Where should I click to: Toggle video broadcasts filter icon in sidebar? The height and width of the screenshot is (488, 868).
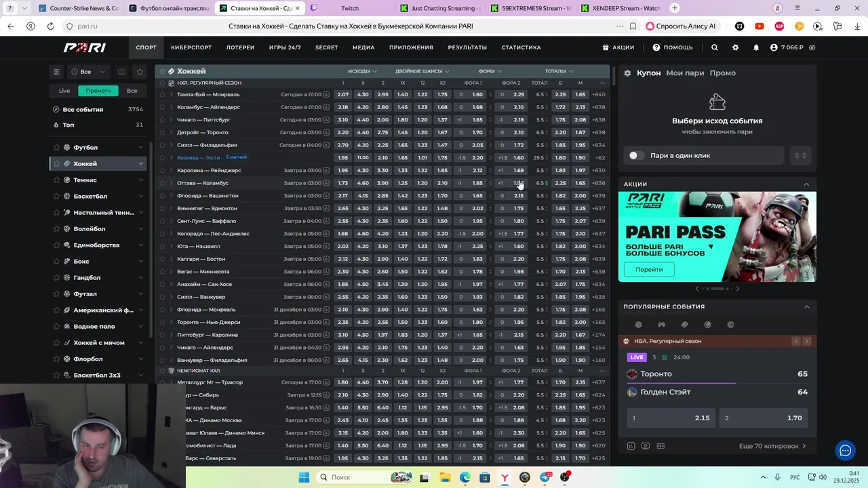point(121,72)
